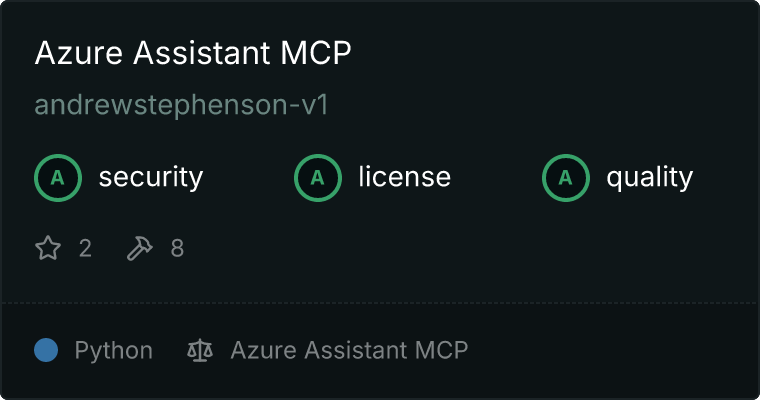Click the Python language label

tap(113, 351)
